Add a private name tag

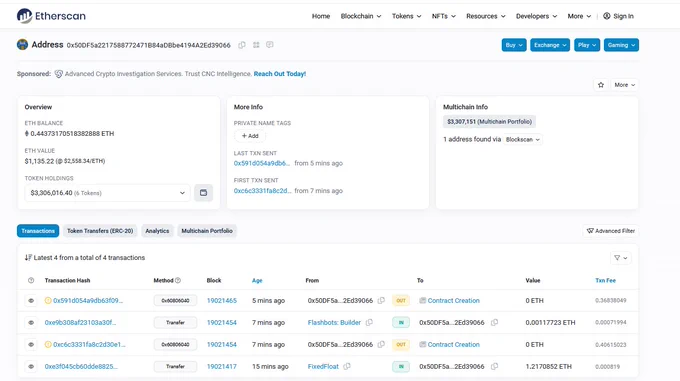pyautogui.click(x=250, y=136)
